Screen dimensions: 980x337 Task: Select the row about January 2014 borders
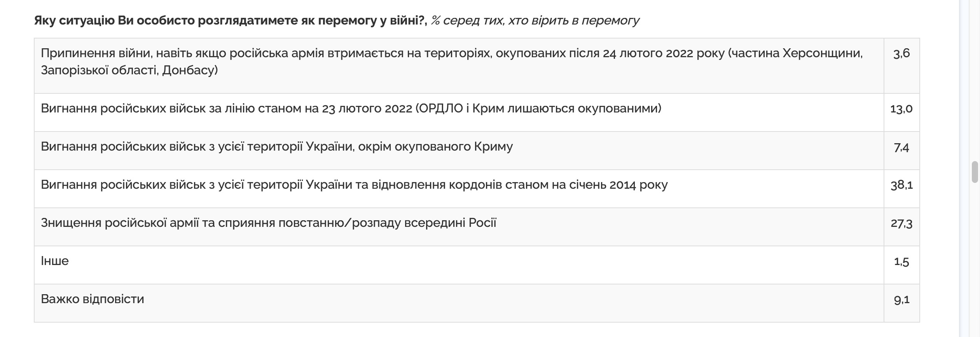[354, 184]
